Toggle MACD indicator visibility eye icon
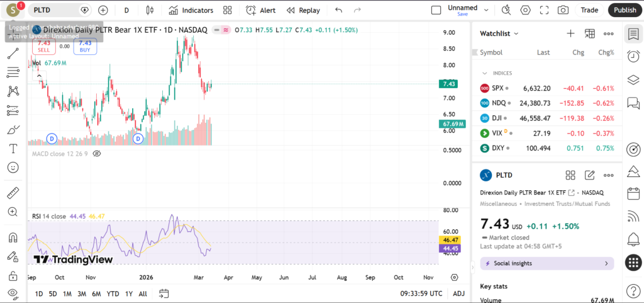Screen dimensions: 644x303 tap(97, 153)
